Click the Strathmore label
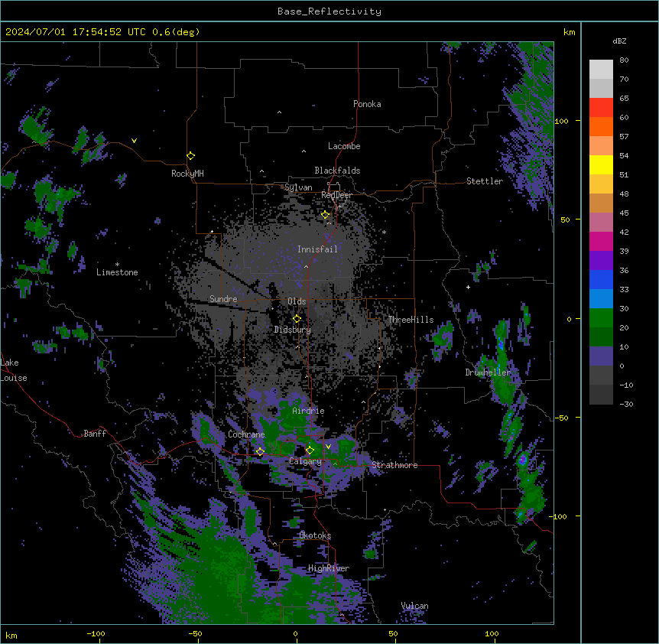The width and height of the screenshot is (659, 644). [394, 465]
